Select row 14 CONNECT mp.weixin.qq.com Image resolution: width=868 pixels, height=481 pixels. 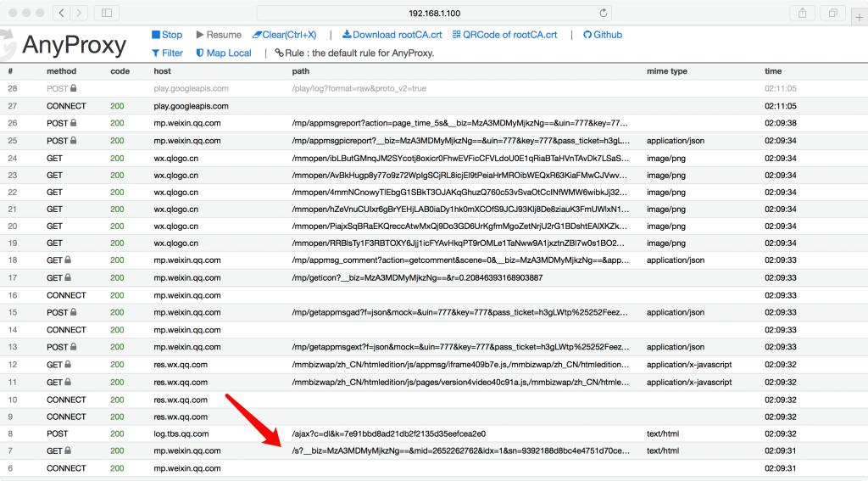pyautogui.click(x=434, y=330)
